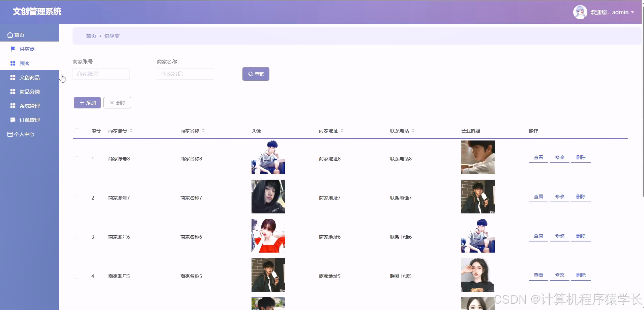The width and height of the screenshot is (644, 310).
Task: Click 查看 for 商家账号7
Action: pos(538,197)
